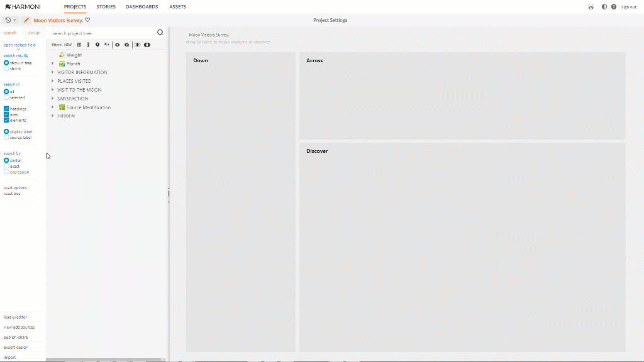Expand the HIDDEN node
The height and width of the screenshot is (362, 644).
point(53,116)
